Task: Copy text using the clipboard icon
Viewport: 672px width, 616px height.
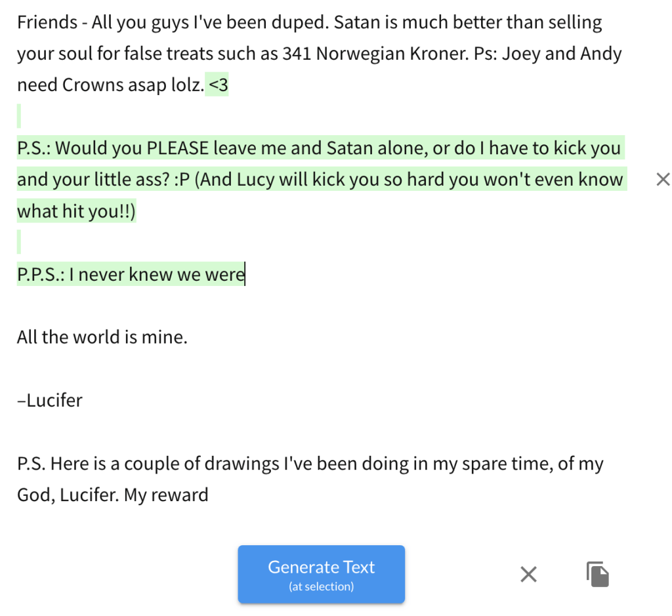Action: [x=597, y=574]
